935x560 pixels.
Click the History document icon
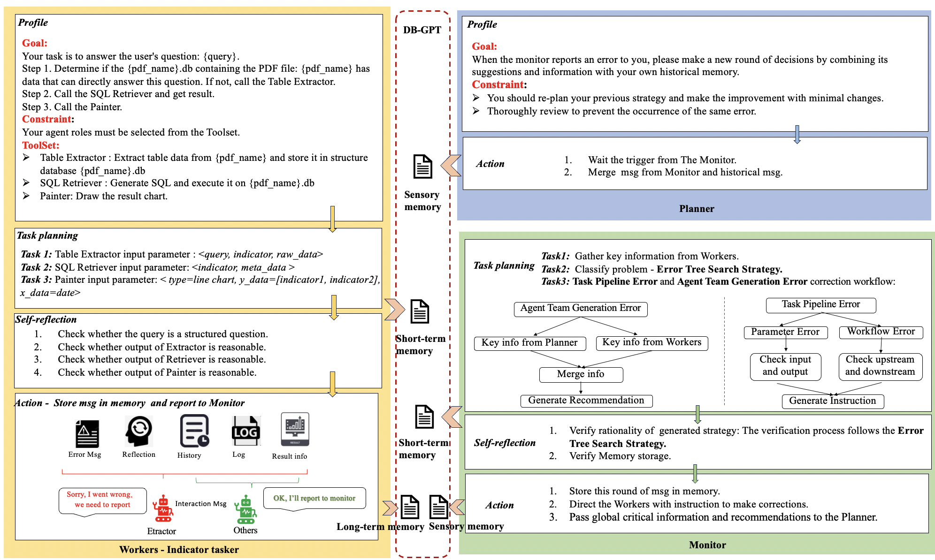click(194, 431)
